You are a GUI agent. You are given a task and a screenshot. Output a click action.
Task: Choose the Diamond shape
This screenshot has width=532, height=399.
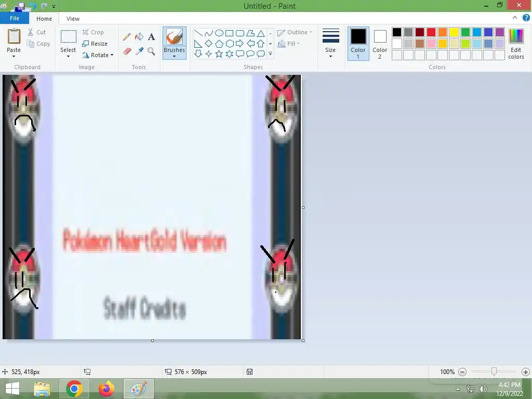pos(209,44)
